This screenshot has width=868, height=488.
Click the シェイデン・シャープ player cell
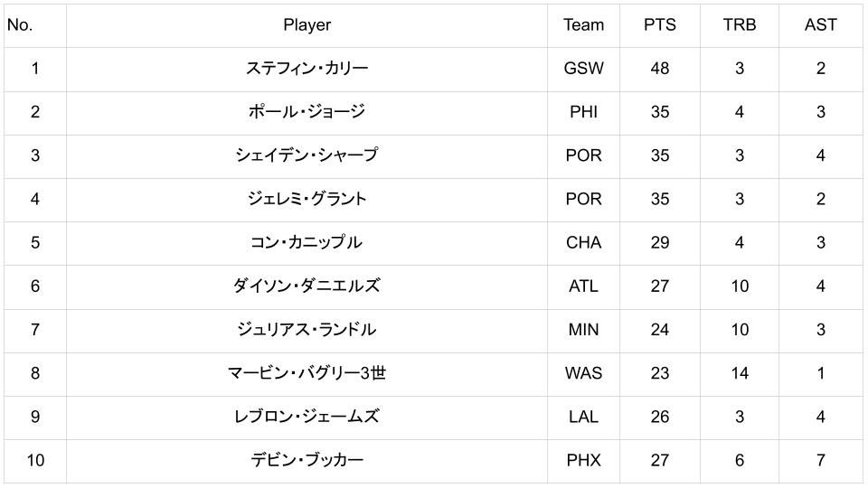tap(307, 155)
